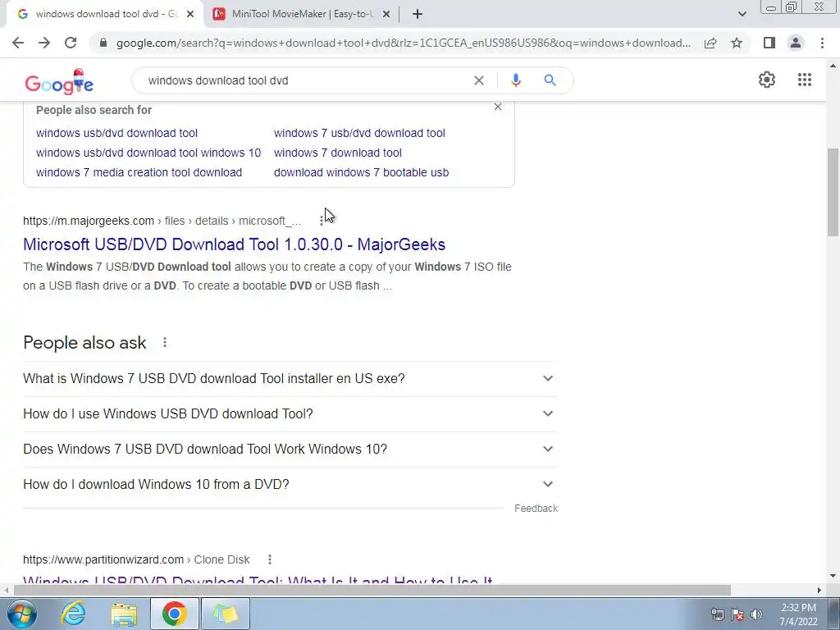Open Chrome three-dot menu
Viewport: 840px width, 630px height.
pyautogui.click(x=822, y=43)
